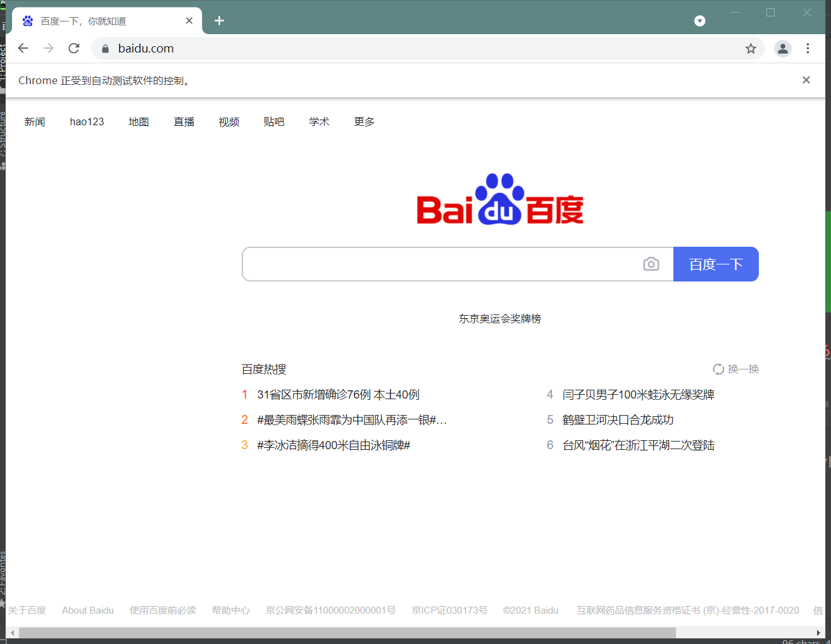This screenshot has width=831, height=644.
Task: Click the site security lock icon
Action: coord(105,48)
